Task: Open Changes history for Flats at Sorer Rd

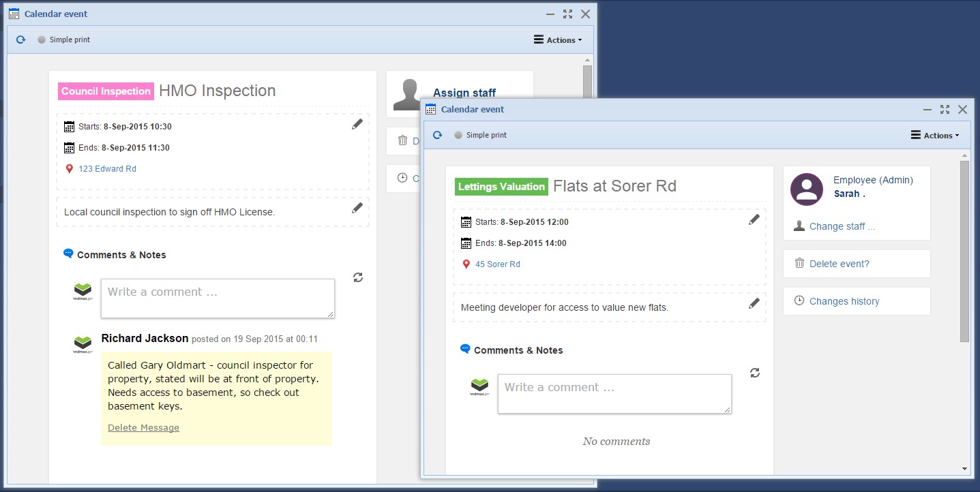Action: (x=844, y=301)
